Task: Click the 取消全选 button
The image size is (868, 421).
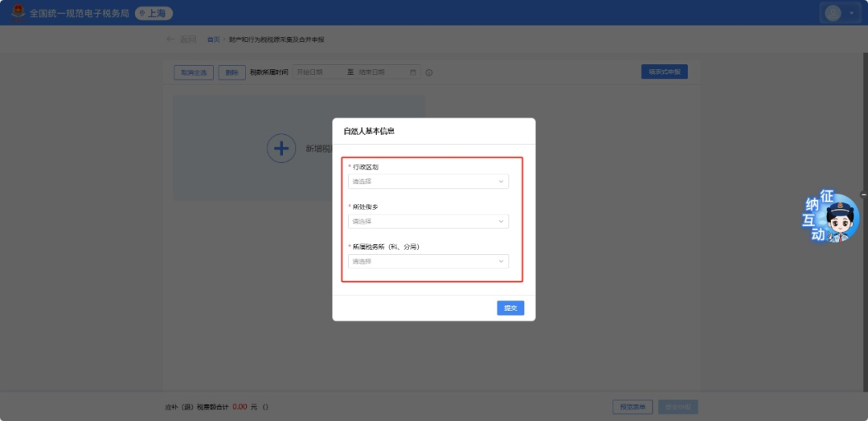Action: pos(194,72)
